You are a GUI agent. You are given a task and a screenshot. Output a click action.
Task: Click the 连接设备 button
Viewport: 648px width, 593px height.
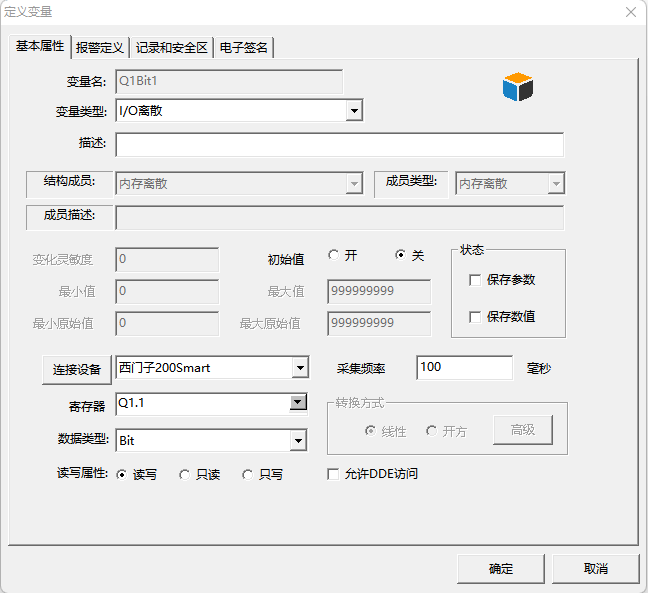pos(77,369)
